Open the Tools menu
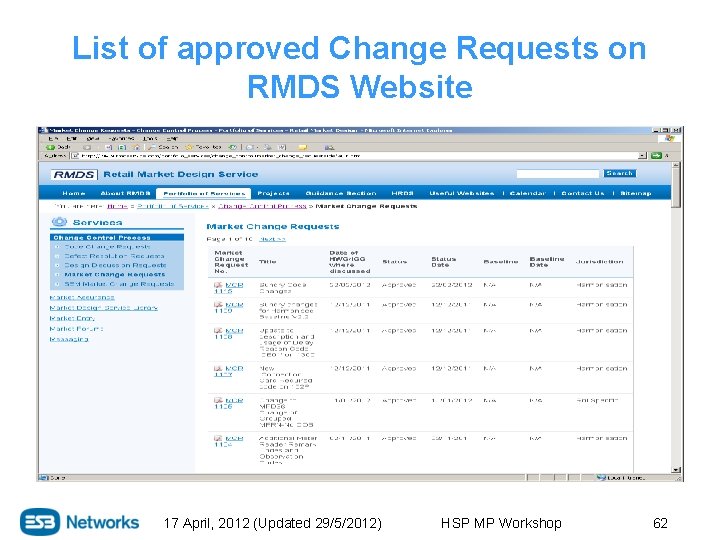The height and width of the screenshot is (540, 720). tap(150, 138)
